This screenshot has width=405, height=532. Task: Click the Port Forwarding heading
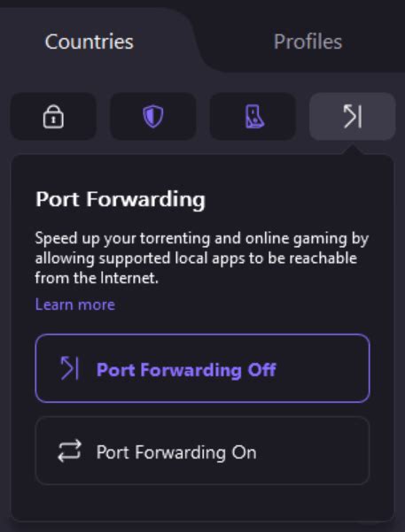[x=121, y=199]
